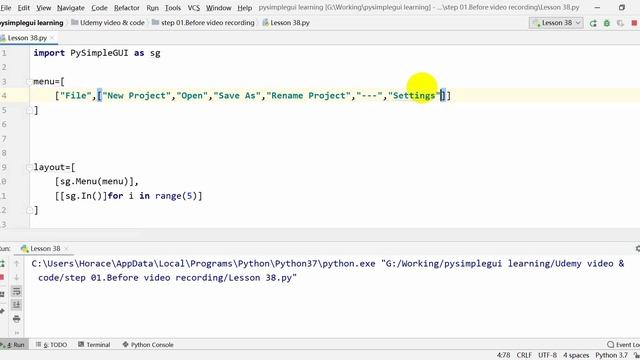Image resolution: width=640 pixels, height=360 pixels.
Task: Click 'sg.Menu(menu)' in layout
Action: pyautogui.click(x=96, y=181)
